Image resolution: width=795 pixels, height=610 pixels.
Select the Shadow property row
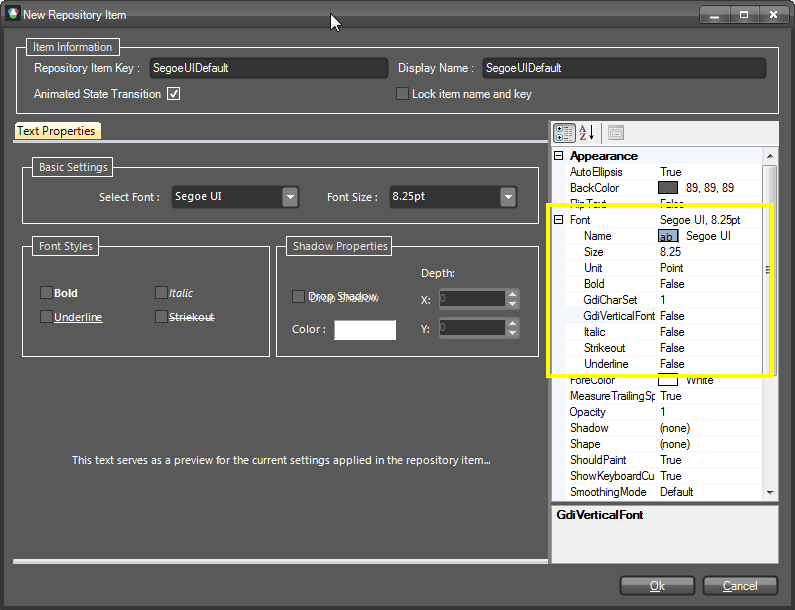[663, 428]
